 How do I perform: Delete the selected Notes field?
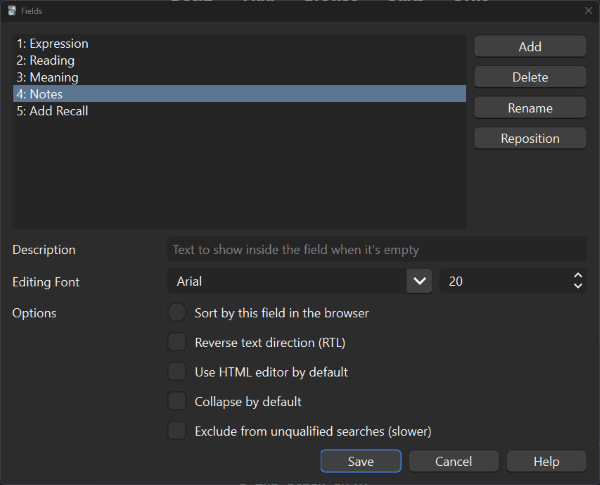click(530, 77)
